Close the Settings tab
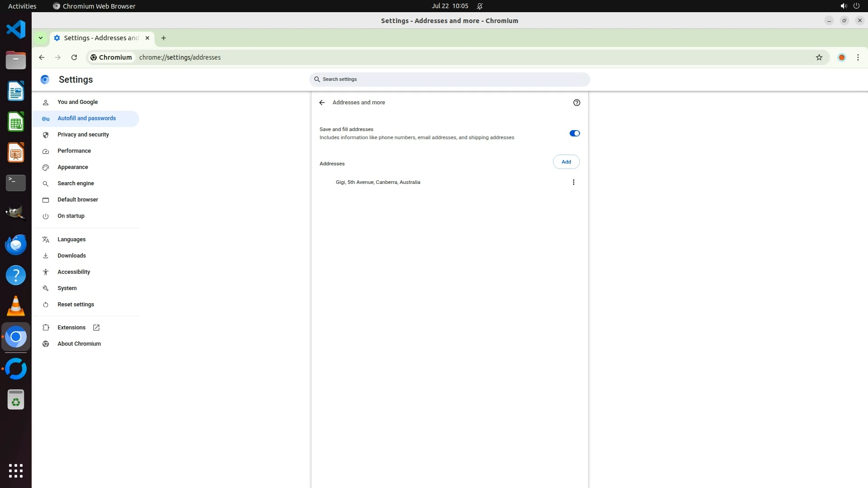The width and height of the screenshot is (868, 488). (147, 38)
